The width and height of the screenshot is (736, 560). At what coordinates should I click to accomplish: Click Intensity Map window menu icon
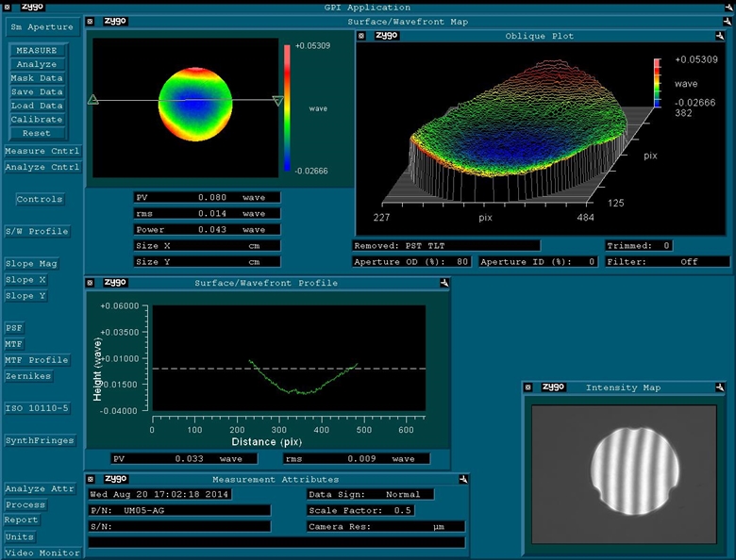[528, 387]
